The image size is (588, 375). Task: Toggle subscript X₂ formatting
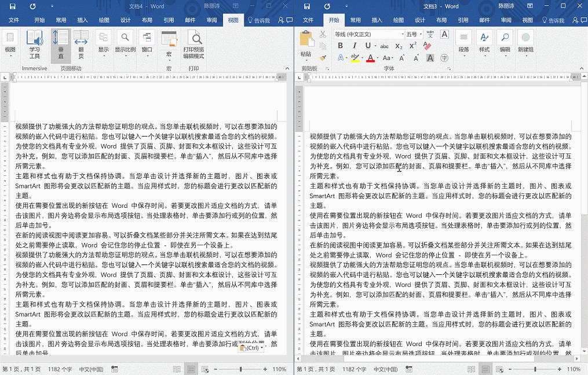(399, 46)
